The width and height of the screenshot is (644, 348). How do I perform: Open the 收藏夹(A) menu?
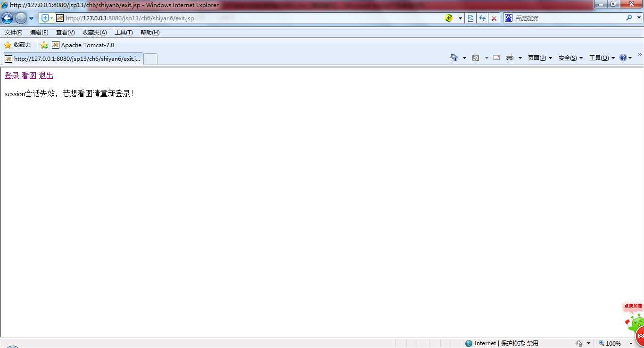pos(95,33)
